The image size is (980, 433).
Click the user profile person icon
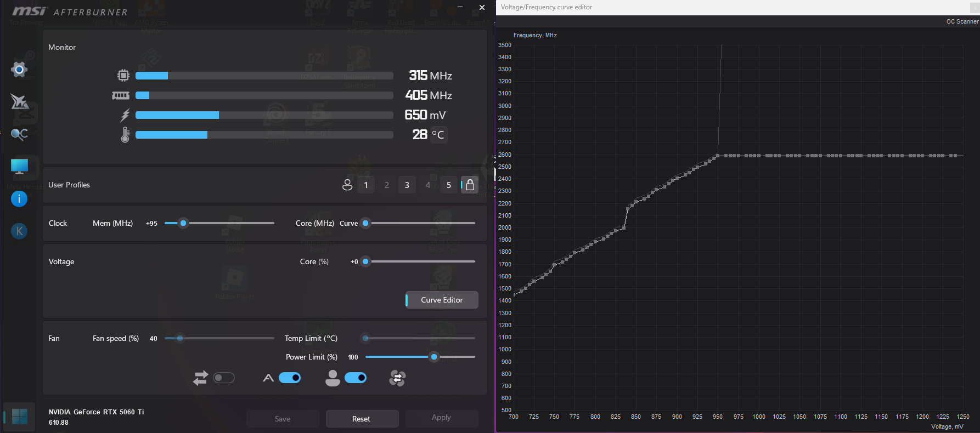point(347,185)
